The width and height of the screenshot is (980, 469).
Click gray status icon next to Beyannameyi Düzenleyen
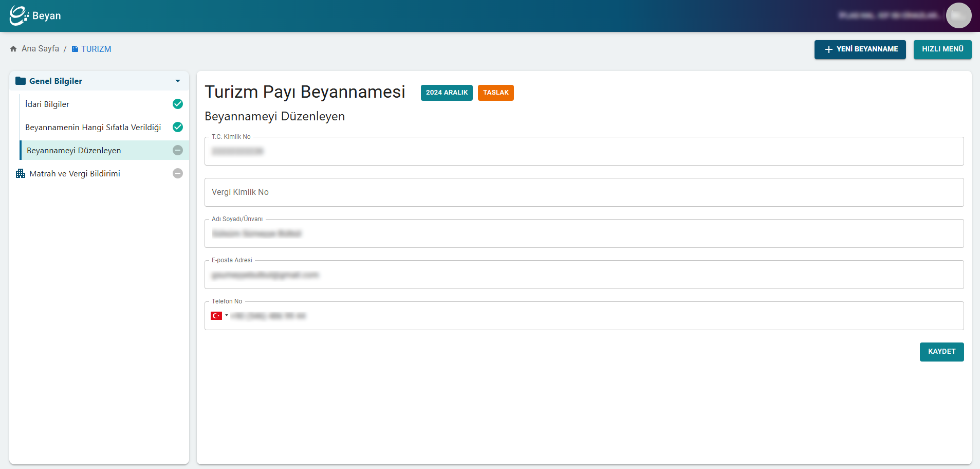tap(178, 150)
